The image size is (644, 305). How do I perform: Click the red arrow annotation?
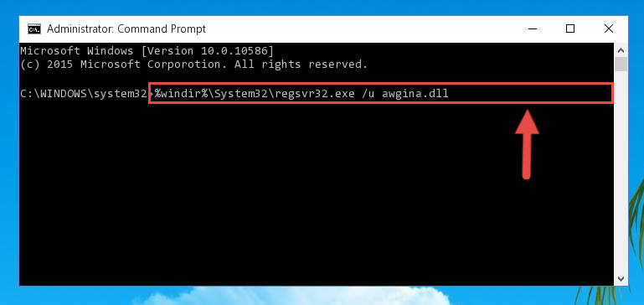point(527,144)
